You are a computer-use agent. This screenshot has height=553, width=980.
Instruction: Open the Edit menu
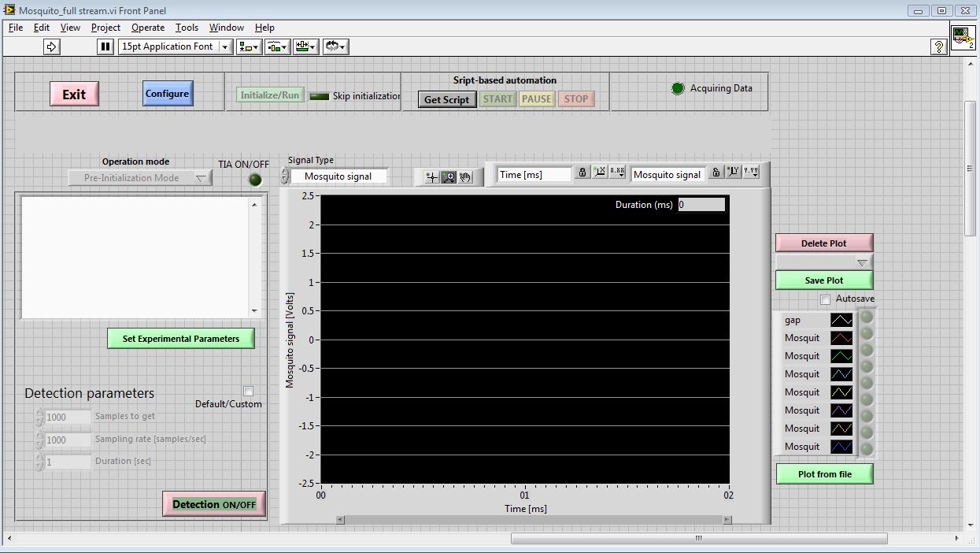[42, 28]
